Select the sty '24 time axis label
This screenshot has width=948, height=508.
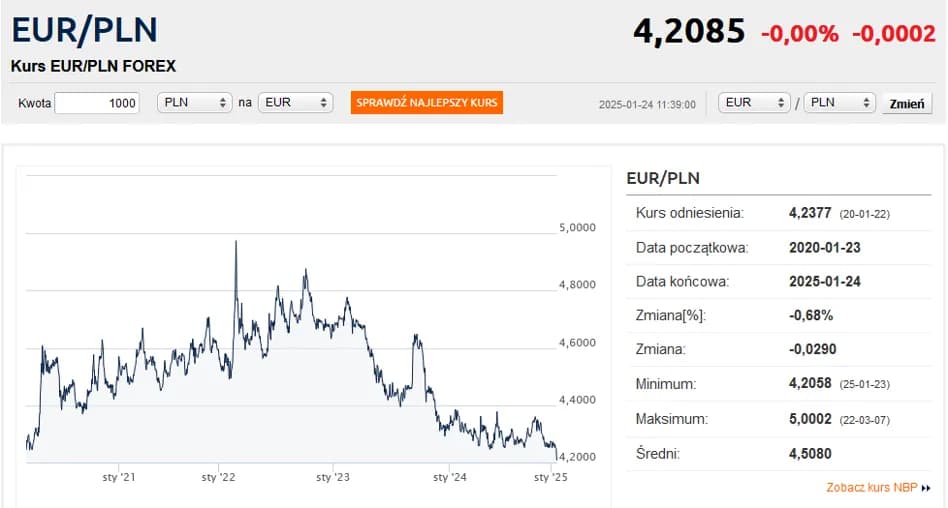point(450,478)
